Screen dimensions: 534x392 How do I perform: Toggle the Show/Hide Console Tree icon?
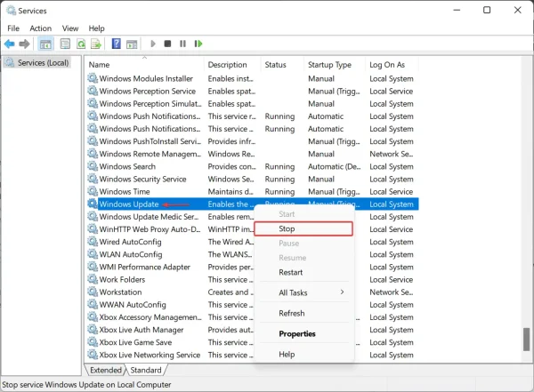(x=45, y=44)
